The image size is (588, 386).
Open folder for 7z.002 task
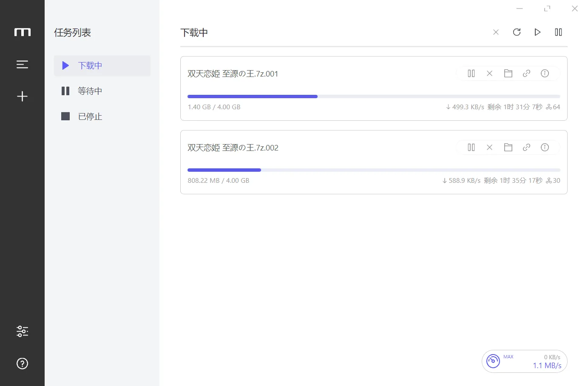pyautogui.click(x=508, y=148)
